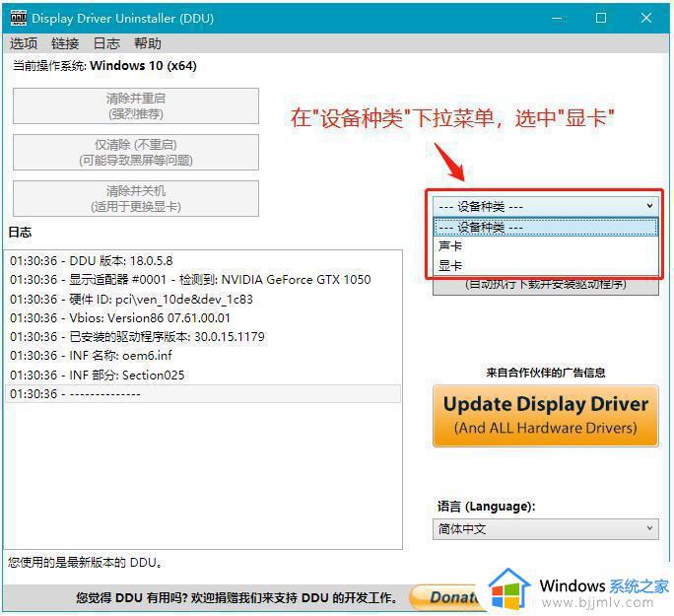Choose 显卡 from the device type list
Viewport: 674px width, 616px height.
(x=546, y=266)
